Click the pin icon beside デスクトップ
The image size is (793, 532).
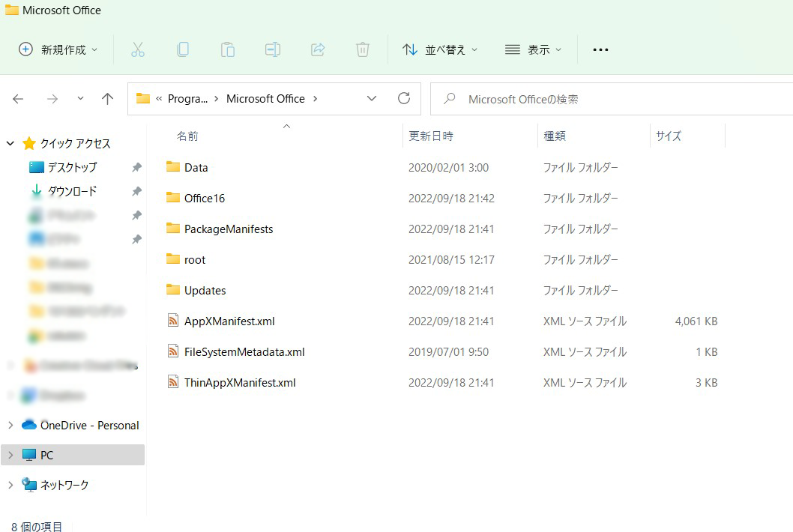pyautogui.click(x=136, y=167)
